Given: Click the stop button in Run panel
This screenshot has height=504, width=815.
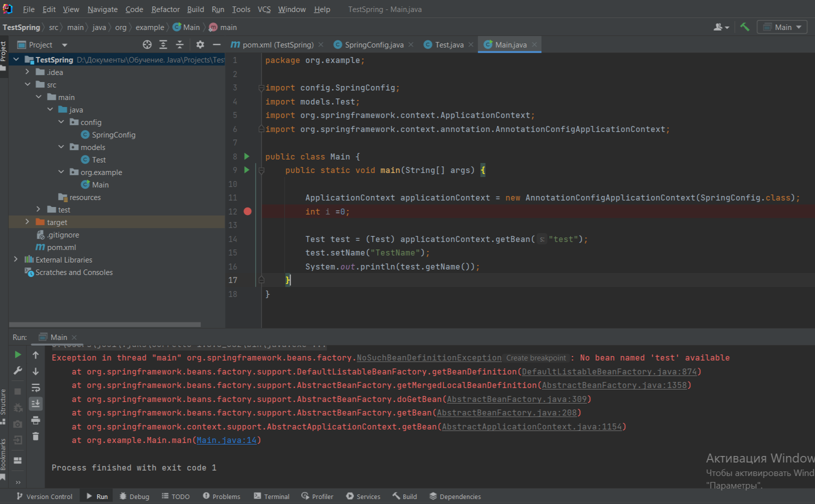Looking at the screenshot, I should click(x=18, y=391).
